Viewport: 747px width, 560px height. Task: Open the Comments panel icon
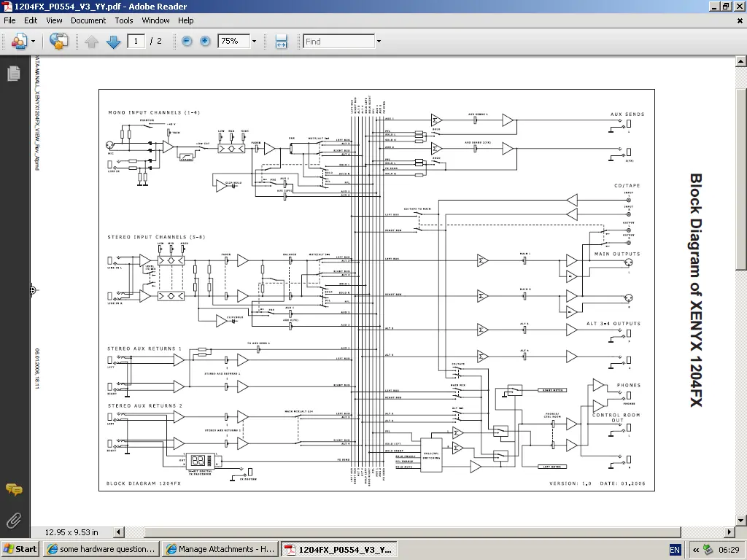point(14,489)
